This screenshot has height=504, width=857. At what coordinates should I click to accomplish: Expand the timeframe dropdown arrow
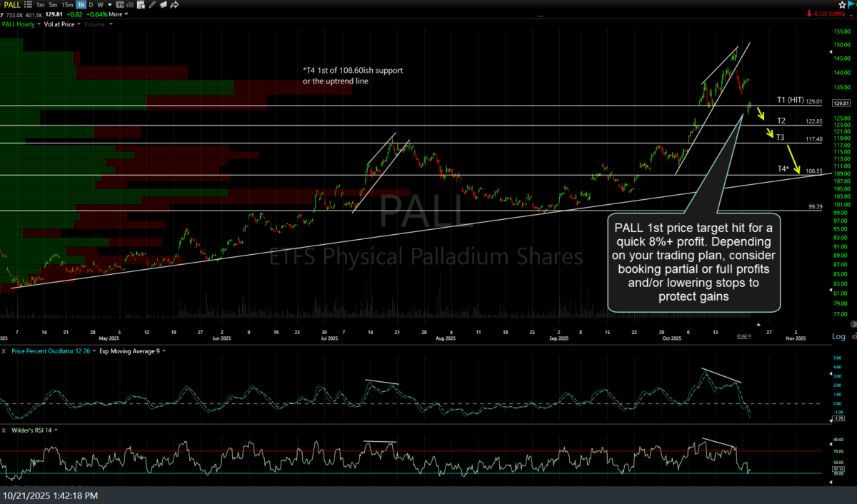click(109, 4)
